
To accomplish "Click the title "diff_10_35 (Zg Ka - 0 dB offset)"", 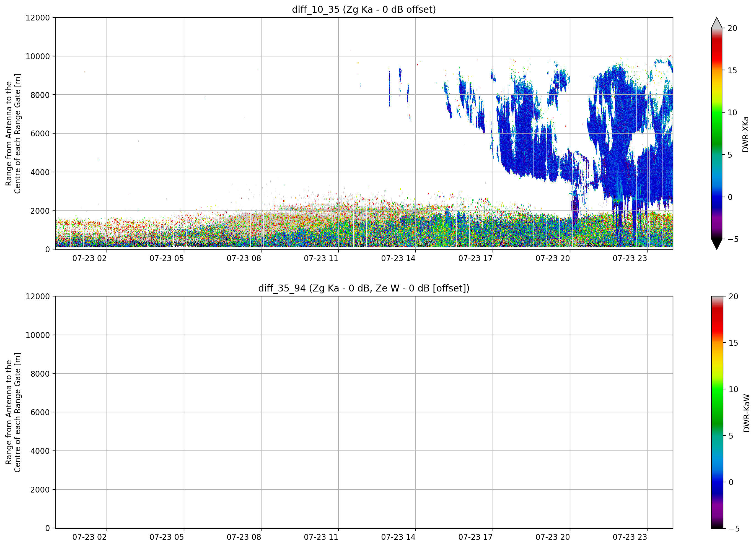I will tap(364, 10).
